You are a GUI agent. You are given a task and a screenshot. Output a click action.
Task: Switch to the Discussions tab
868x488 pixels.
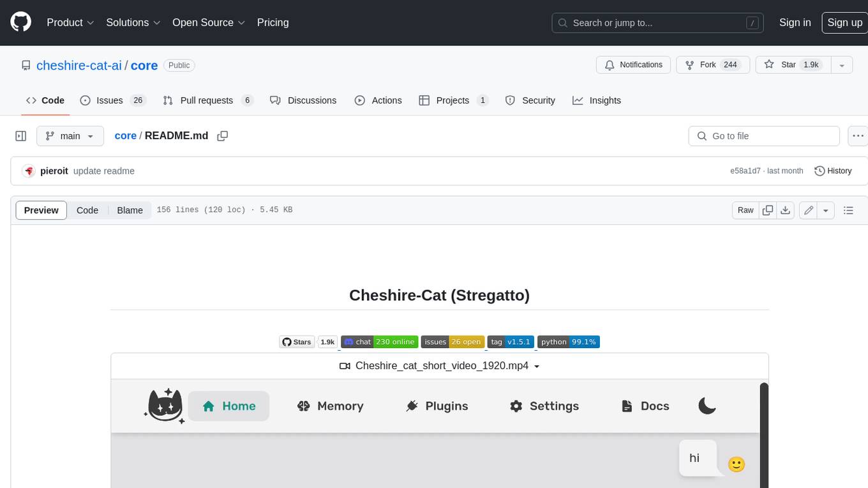[303, 100]
